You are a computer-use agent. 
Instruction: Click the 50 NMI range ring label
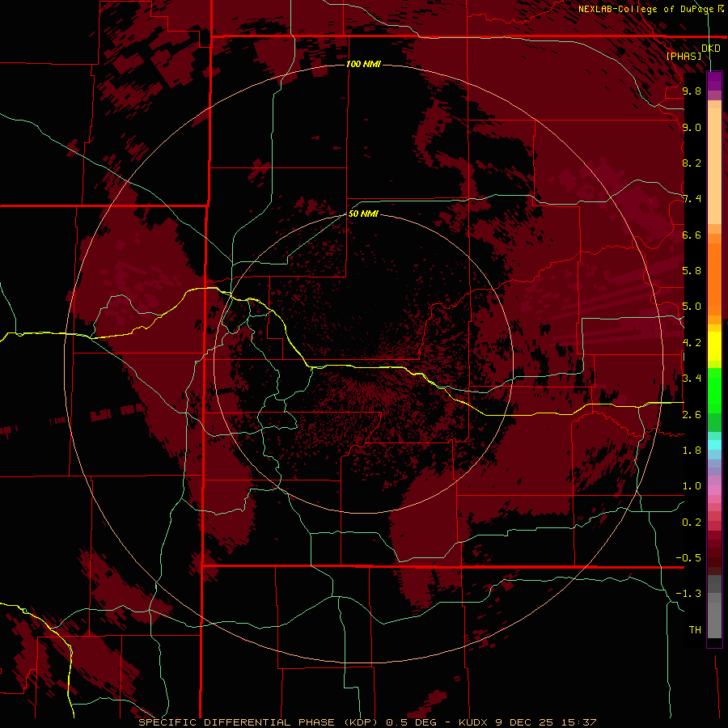tap(363, 214)
